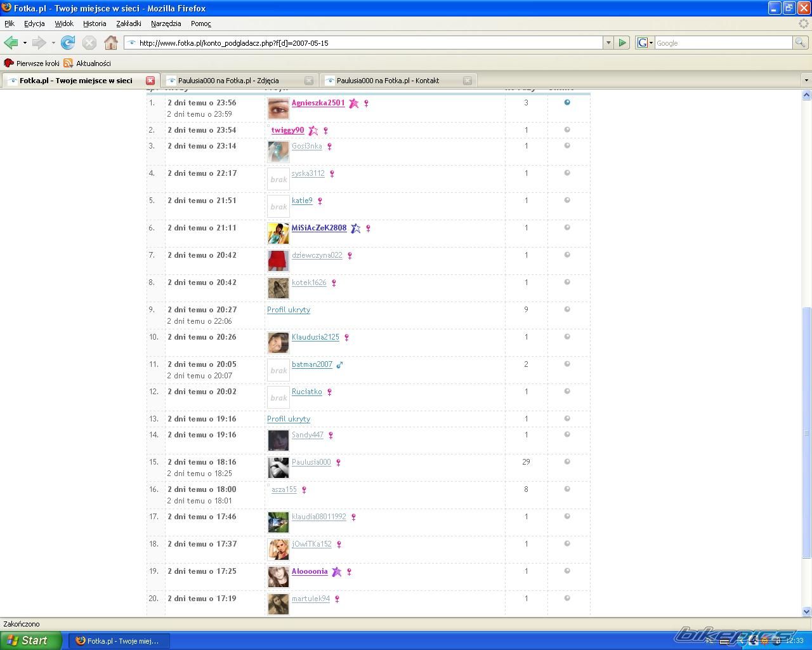Screen dimensions: 812x650
Task: Click the Windows Start button
Action: (x=30, y=640)
